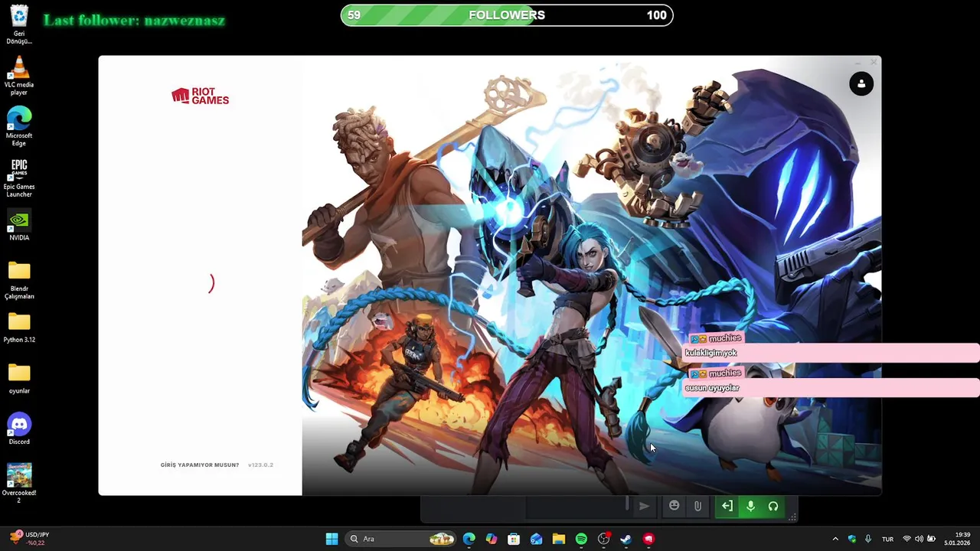Select the VLC media player desktop icon
The height and width of the screenshot is (551, 980).
pos(19,76)
